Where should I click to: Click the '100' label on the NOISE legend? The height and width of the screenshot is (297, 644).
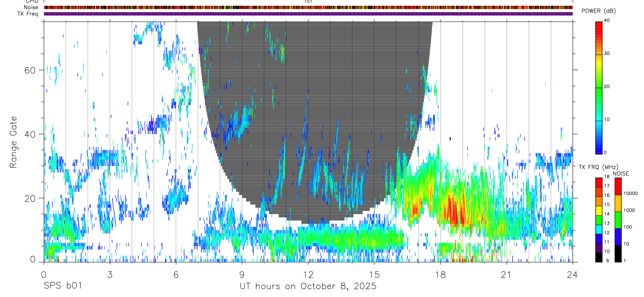[628, 227]
